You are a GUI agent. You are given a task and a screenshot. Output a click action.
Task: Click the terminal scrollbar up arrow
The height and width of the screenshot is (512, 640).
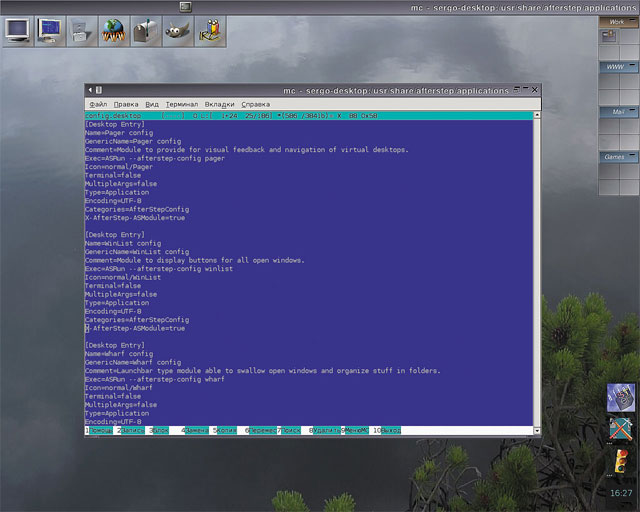(537, 115)
